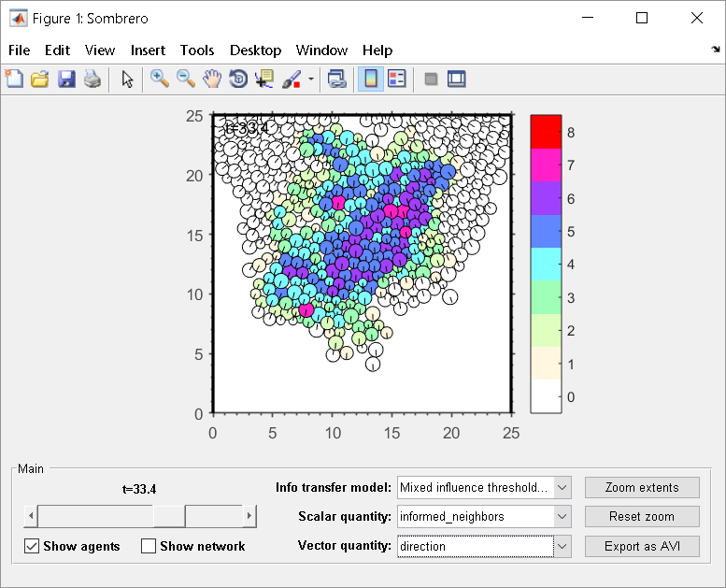The width and height of the screenshot is (726, 588).
Task: Save the figure using the floppy icon
Action: [x=66, y=79]
